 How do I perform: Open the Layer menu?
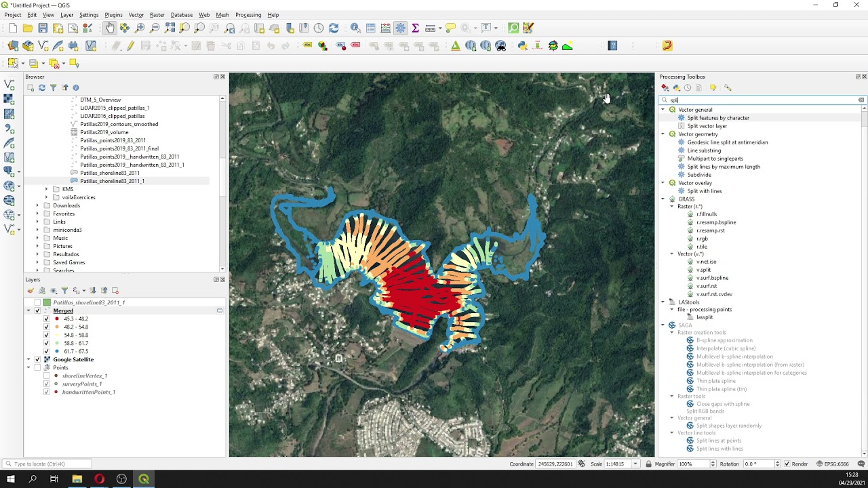coord(66,15)
